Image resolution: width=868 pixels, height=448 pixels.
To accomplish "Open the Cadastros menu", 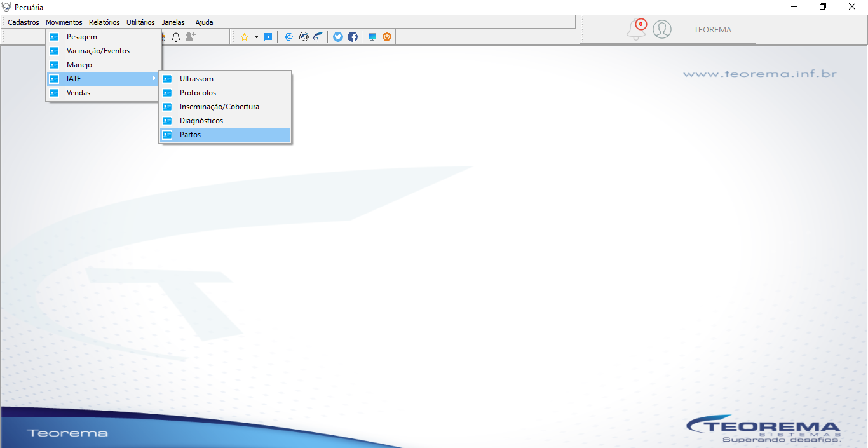I will tap(24, 22).
